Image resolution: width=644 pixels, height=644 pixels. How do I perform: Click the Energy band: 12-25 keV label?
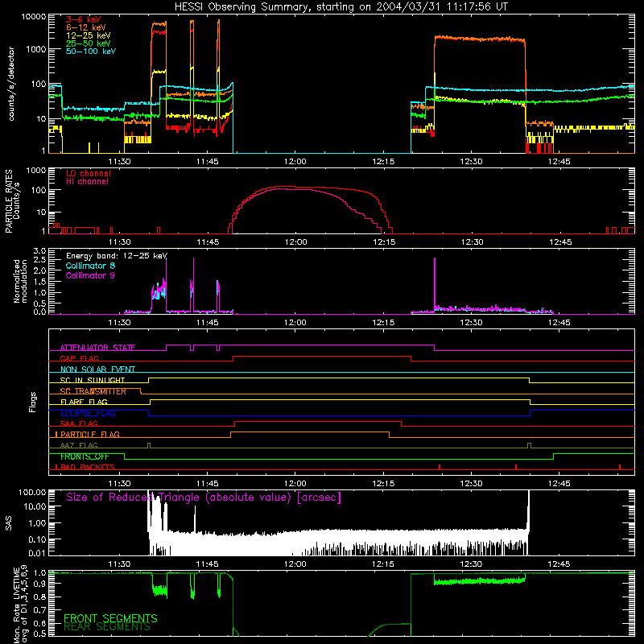[117, 256]
